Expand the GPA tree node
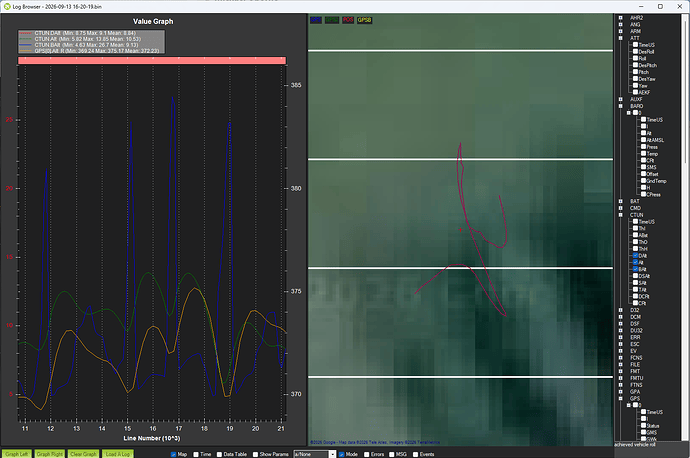The image size is (690, 458). point(620,392)
